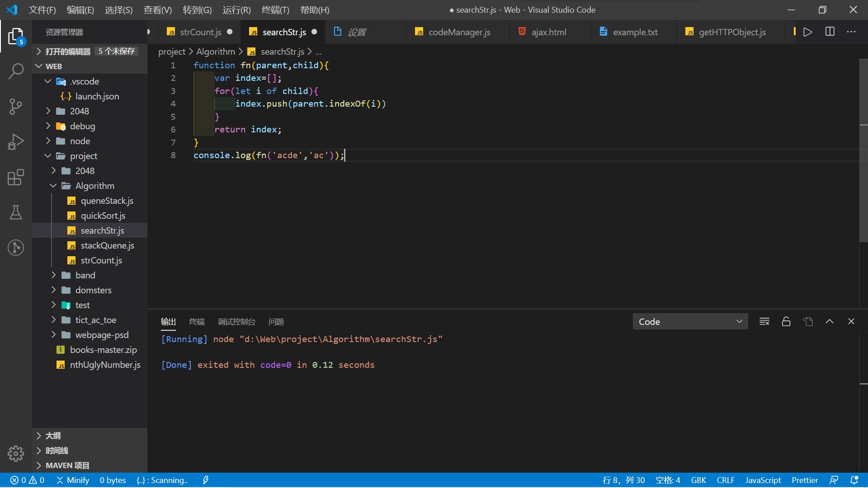Maximize the panel with the chevron

(829, 321)
